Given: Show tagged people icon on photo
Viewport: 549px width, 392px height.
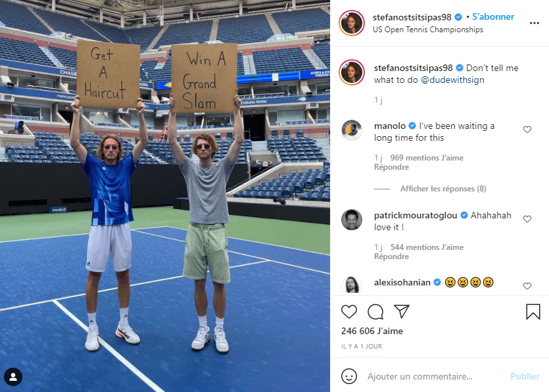Looking at the screenshot, I should (x=13, y=377).
